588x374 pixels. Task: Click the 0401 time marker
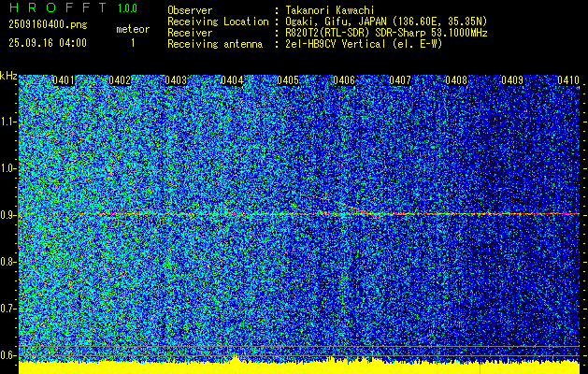[x=64, y=80]
